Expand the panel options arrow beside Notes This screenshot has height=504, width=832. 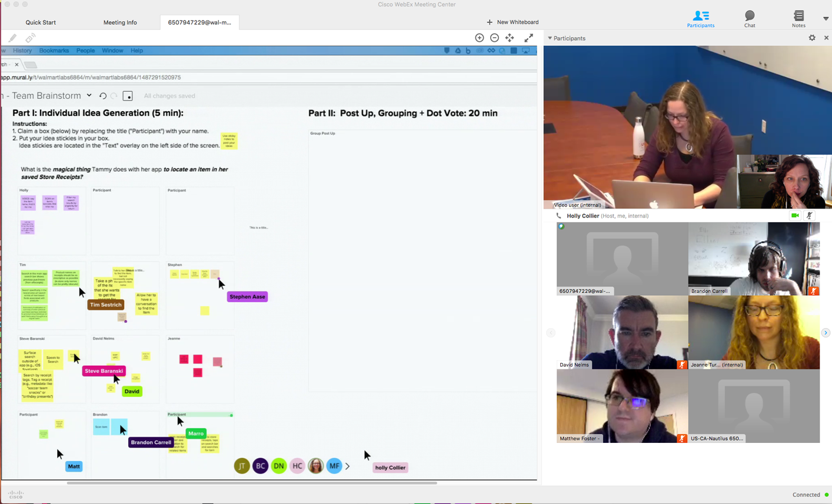[x=826, y=19]
